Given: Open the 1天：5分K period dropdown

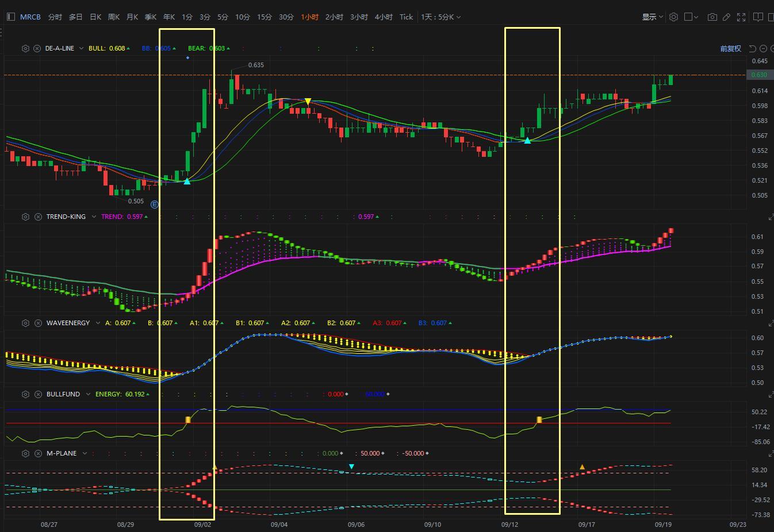Looking at the screenshot, I should pyautogui.click(x=440, y=17).
